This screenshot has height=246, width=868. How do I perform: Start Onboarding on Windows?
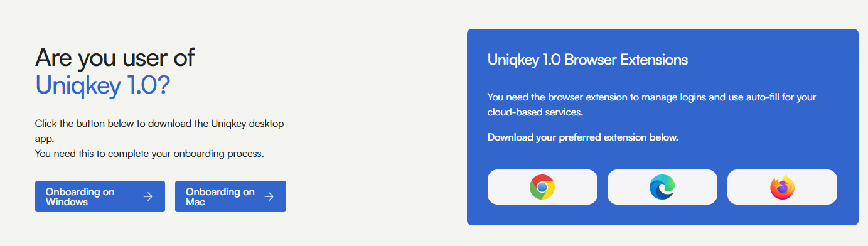coord(100,196)
